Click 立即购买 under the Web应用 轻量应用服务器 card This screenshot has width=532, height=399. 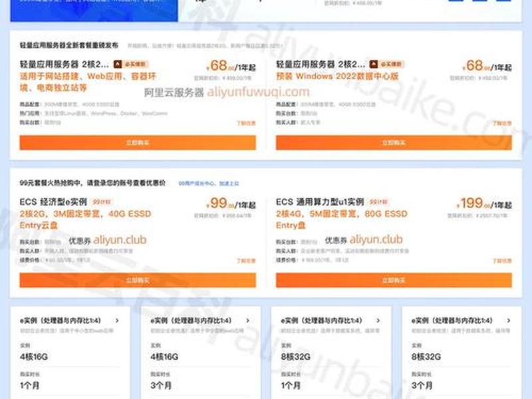point(138,142)
